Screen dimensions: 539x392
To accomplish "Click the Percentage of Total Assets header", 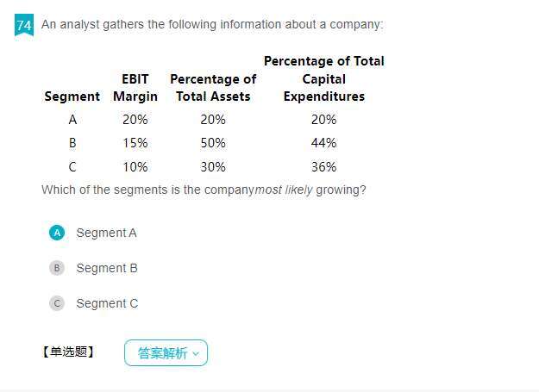I will (213, 88).
